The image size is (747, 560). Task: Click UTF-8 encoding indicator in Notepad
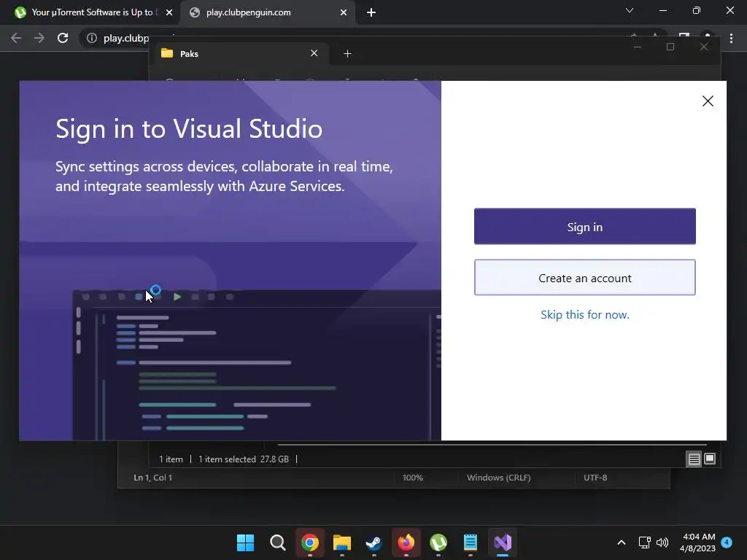[595, 477]
